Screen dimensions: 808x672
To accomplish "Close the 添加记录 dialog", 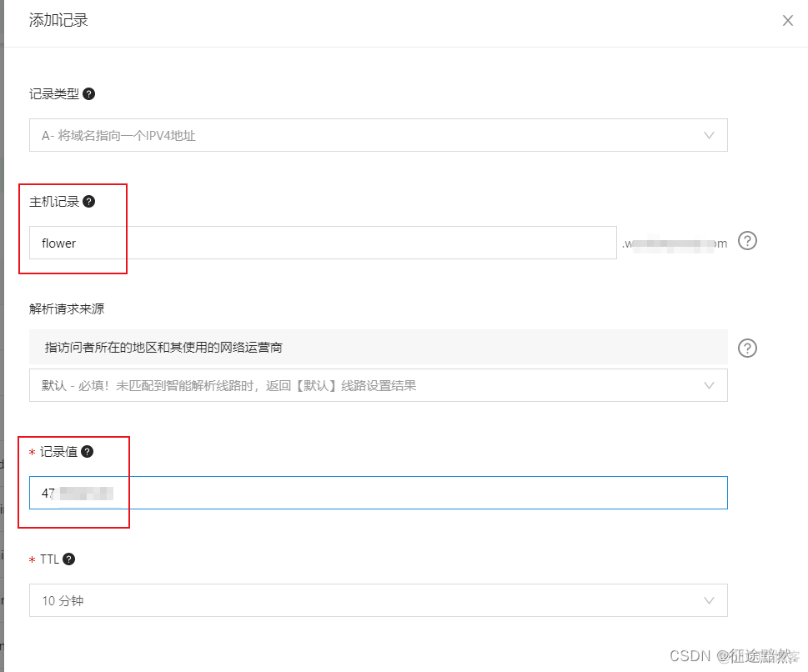I will tap(787, 20).
